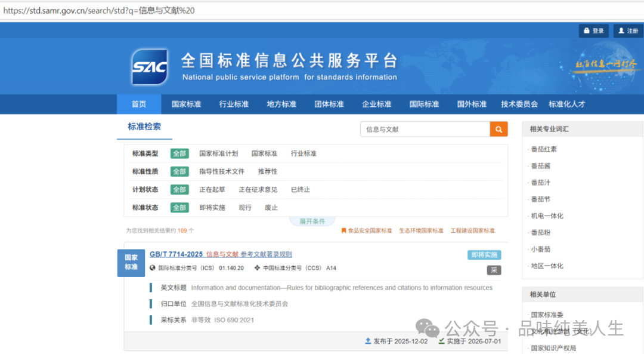Viewport: 644px width, 354px height.
Task: Select 全部 filter for 标准类型
Action: 179,153
